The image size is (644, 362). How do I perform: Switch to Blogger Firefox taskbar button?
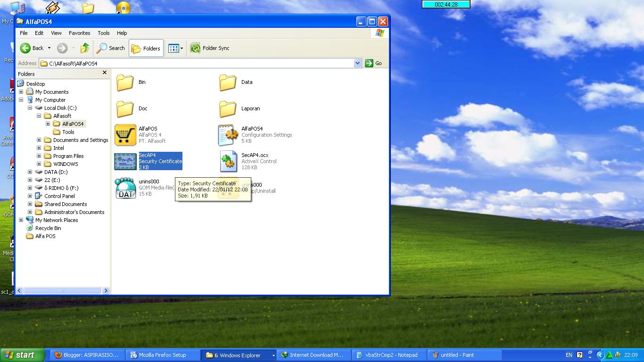click(x=87, y=355)
